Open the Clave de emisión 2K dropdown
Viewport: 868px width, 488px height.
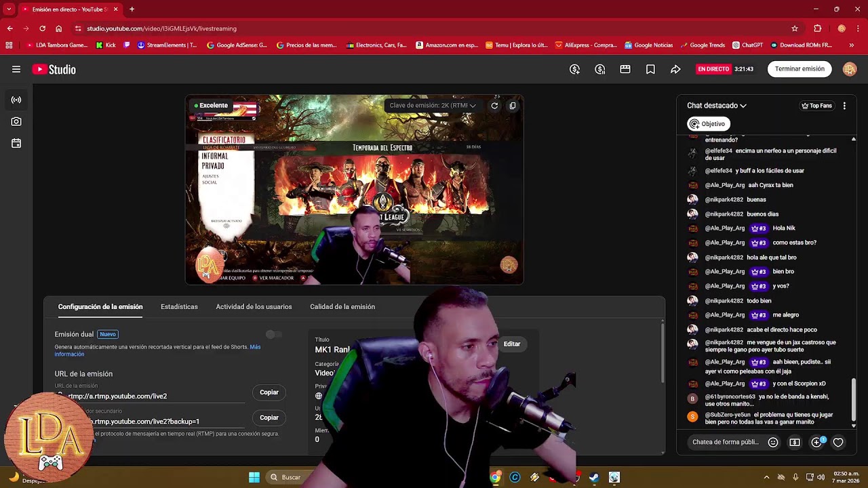[x=433, y=105]
